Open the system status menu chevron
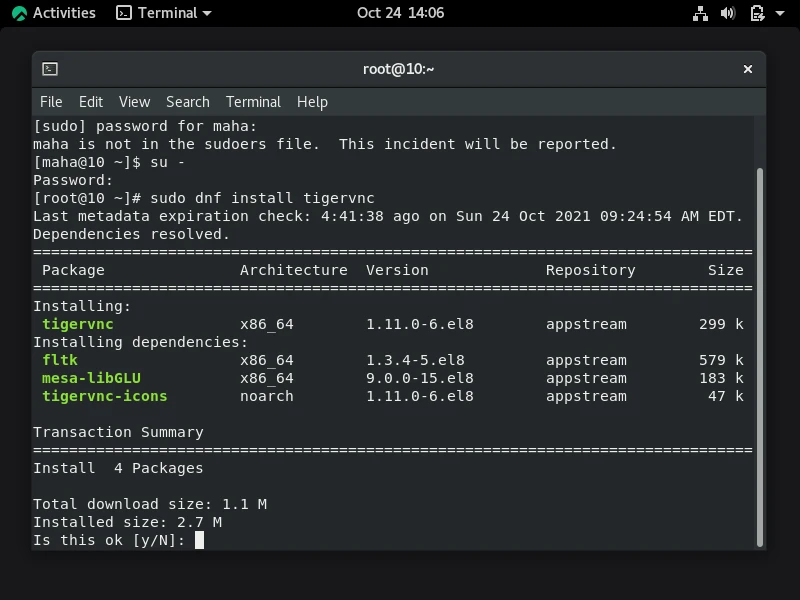Viewport: 800px width, 600px height. (x=780, y=13)
